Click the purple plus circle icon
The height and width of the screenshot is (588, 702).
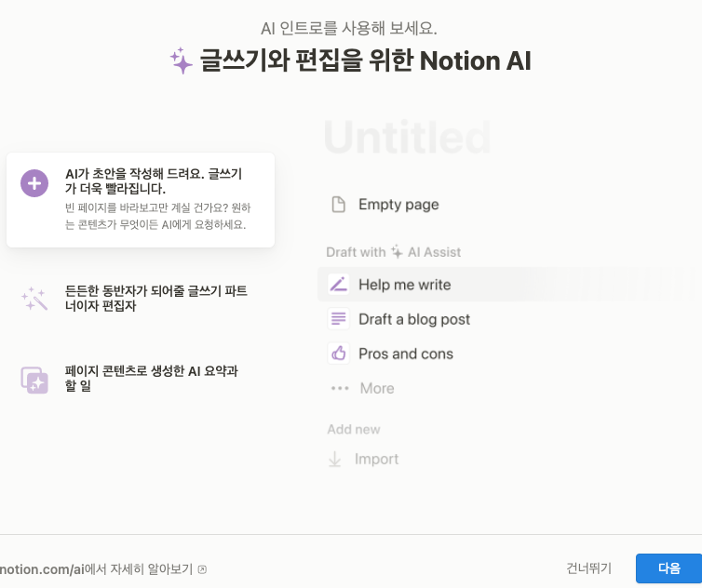point(34,183)
